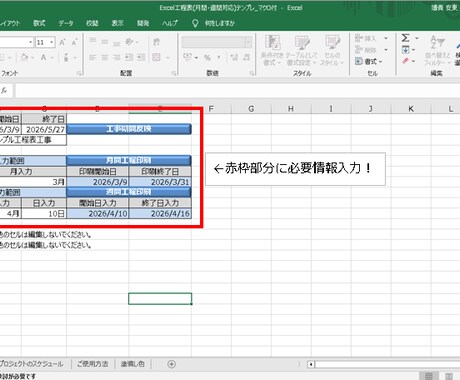Open the 校閲 ribbon tab
The image size is (460, 380).
coord(92,23)
